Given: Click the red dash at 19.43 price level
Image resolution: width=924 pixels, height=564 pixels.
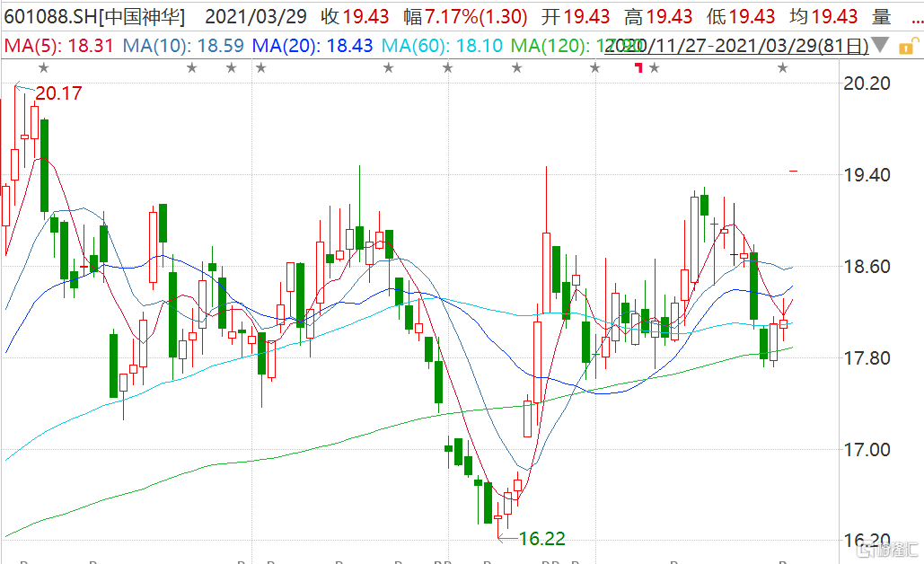Looking at the screenshot, I should tap(794, 170).
